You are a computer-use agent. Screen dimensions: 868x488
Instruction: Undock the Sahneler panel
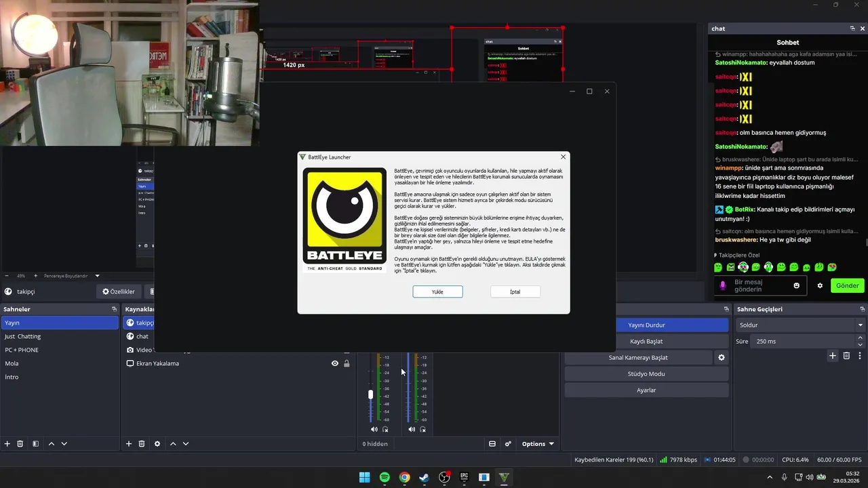[114, 309]
